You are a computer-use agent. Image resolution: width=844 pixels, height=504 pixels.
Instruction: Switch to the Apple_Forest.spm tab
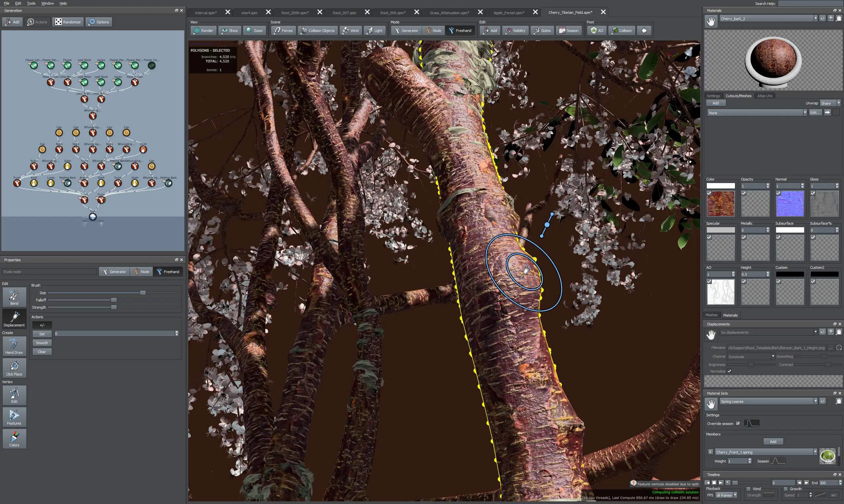coord(508,13)
